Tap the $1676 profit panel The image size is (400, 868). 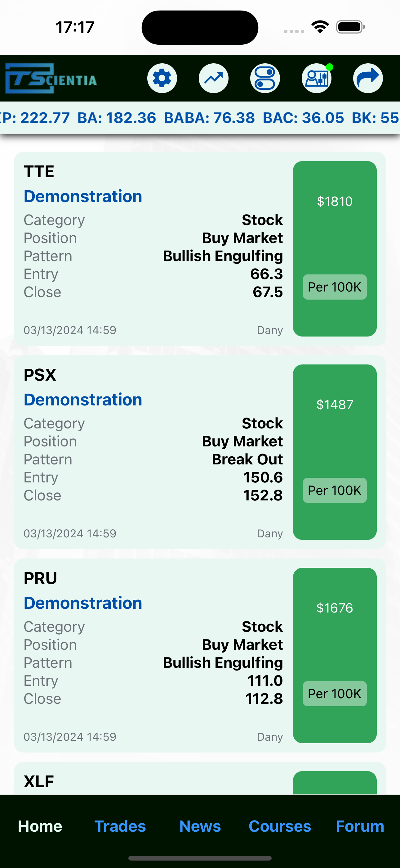click(x=335, y=655)
